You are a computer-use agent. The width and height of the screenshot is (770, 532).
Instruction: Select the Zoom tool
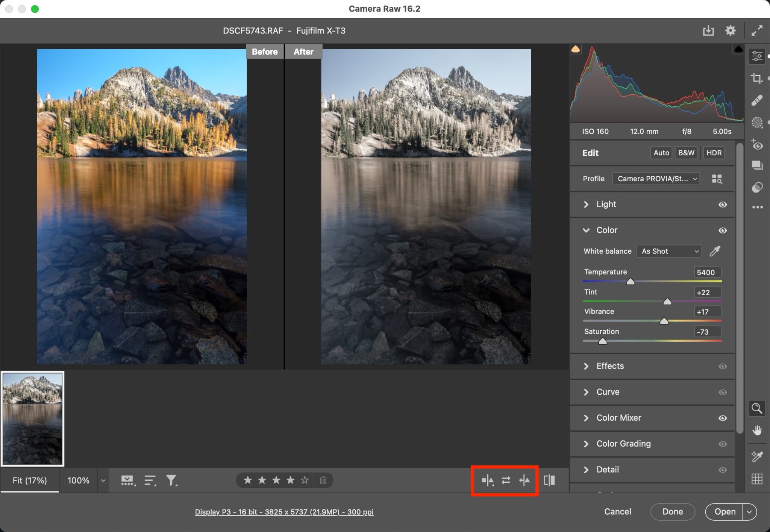pos(757,408)
